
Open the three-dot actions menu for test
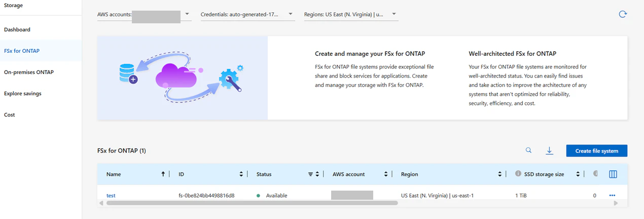tap(612, 195)
